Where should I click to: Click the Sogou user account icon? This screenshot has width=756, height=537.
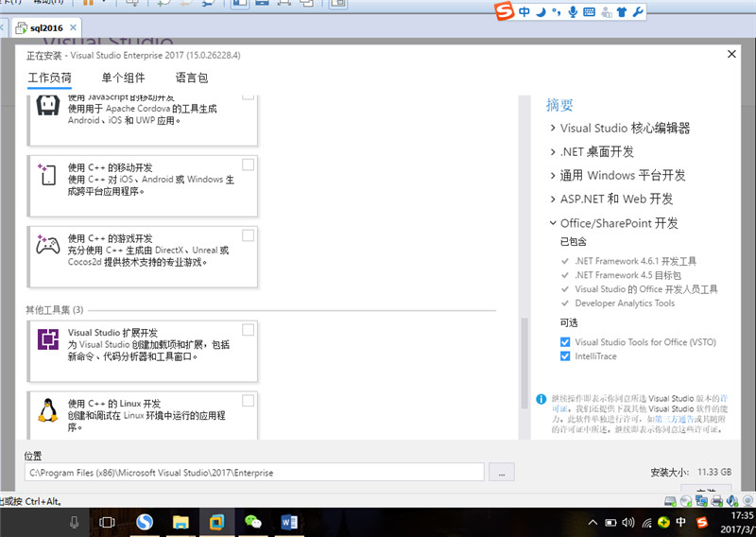pos(607,12)
